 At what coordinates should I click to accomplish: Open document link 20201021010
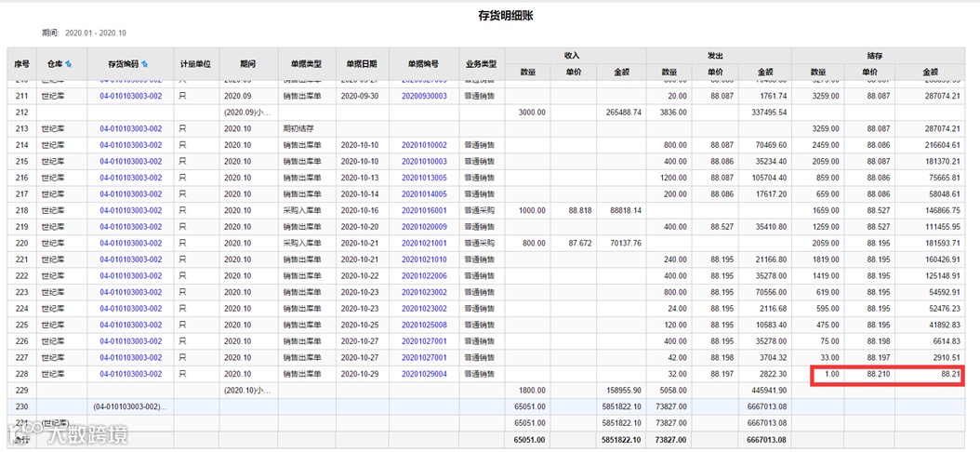(424, 259)
